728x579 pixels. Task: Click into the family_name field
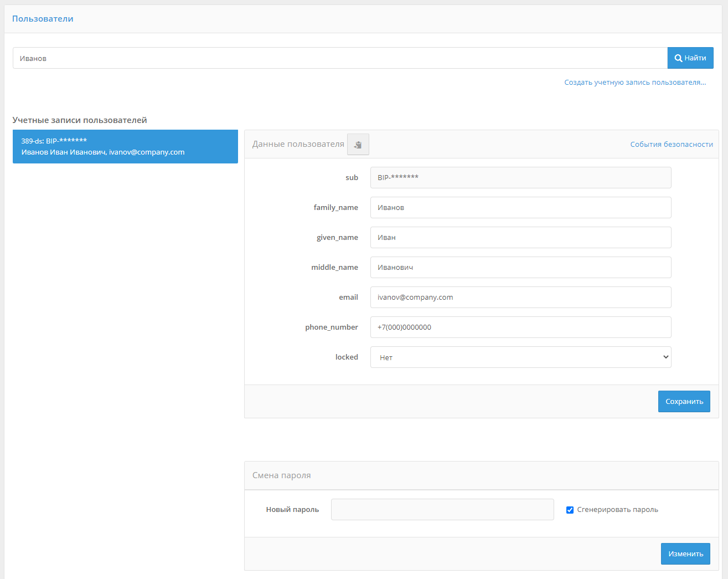pyautogui.click(x=520, y=208)
